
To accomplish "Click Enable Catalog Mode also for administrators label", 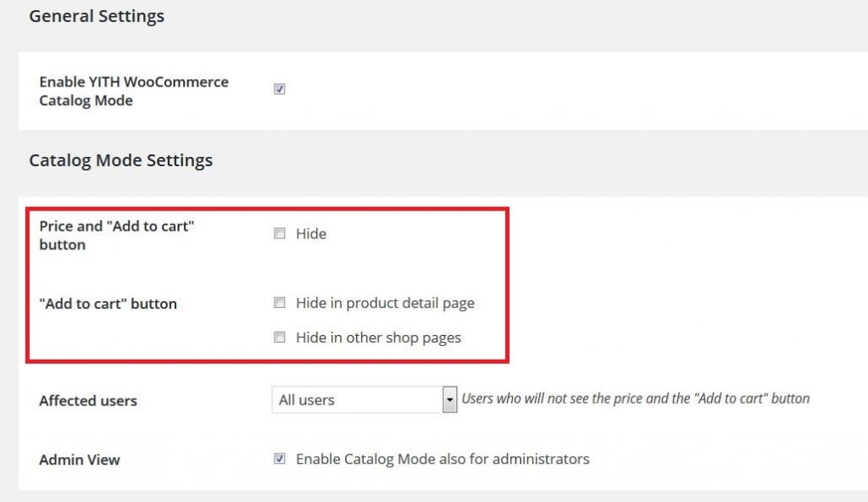I will click(442, 459).
